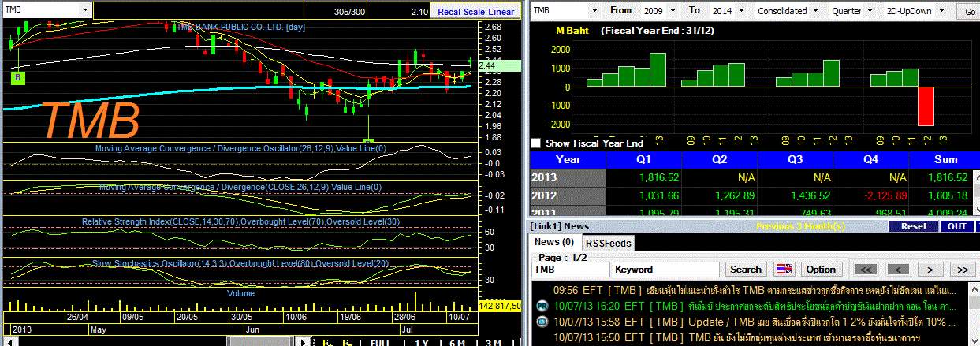Go to previous news page with < button
The height and width of the screenshot is (346, 980).
pyautogui.click(x=898, y=270)
